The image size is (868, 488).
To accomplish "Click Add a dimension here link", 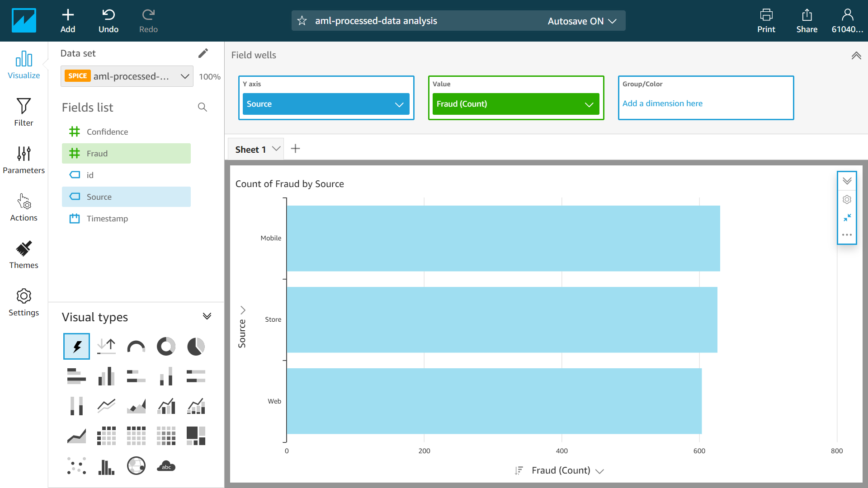I will tap(662, 103).
